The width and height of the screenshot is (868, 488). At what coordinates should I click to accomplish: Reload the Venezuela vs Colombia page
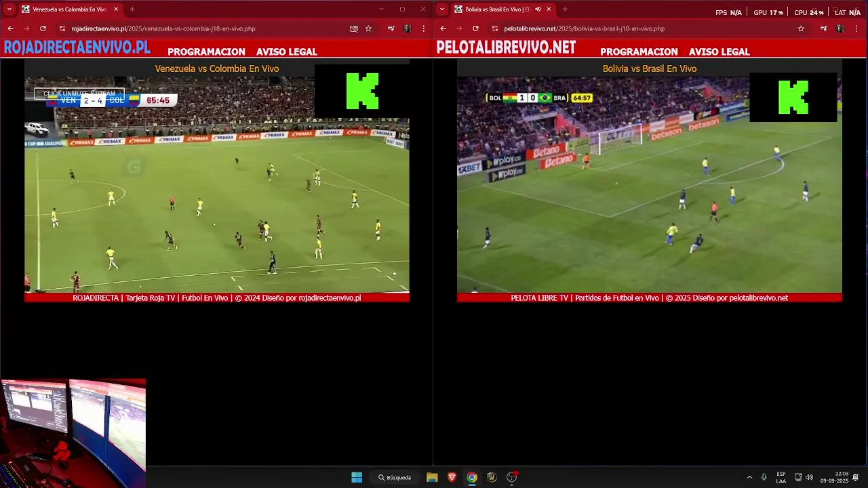pyautogui.click(x=43, y=28)
